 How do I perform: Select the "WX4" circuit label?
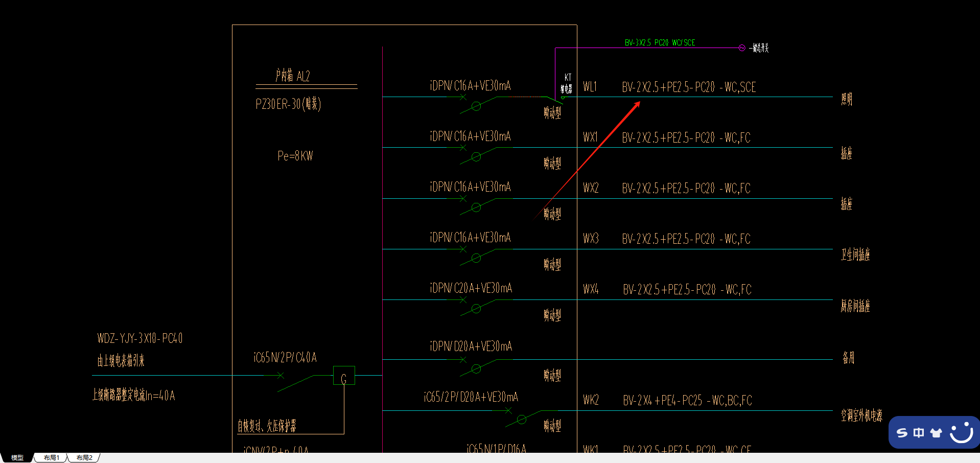click(x=591, y=289)
